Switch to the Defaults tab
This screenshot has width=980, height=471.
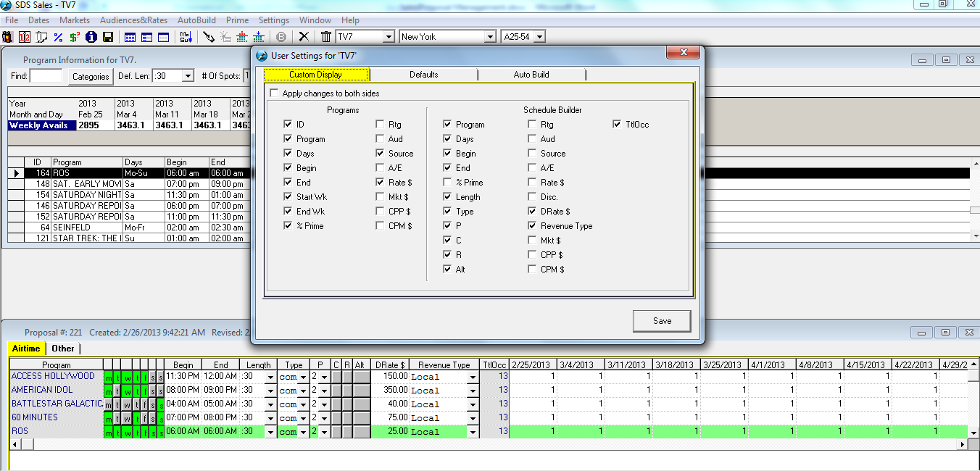[x=423, y=75]
